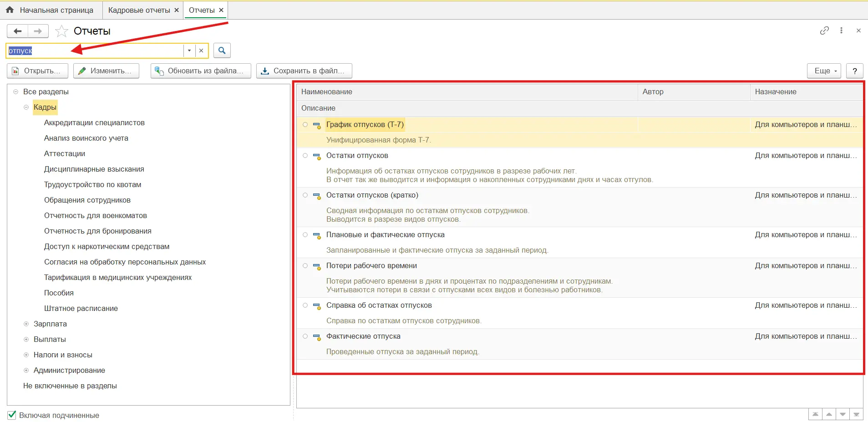Click the forward navigation arrow

pos(38,31)
